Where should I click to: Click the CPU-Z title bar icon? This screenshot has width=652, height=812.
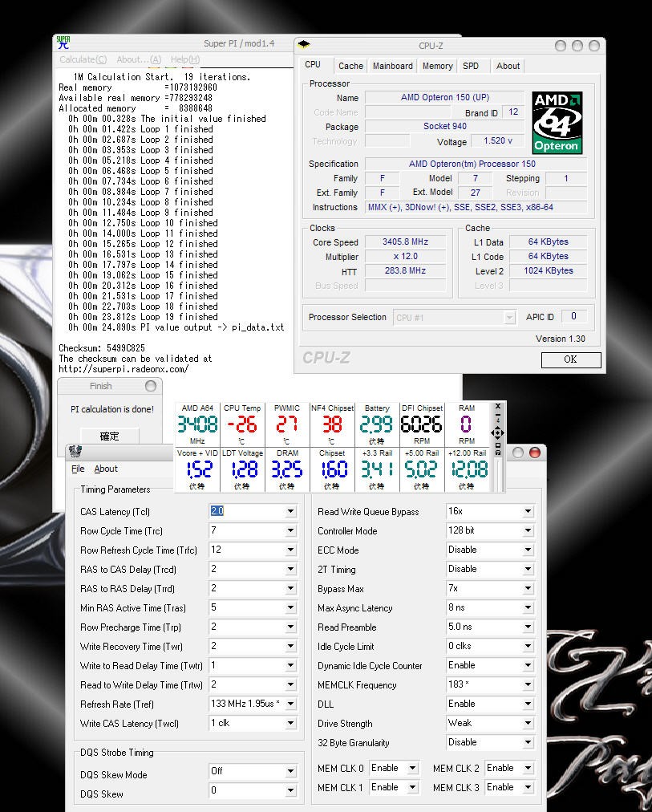(x=304, y=45)
